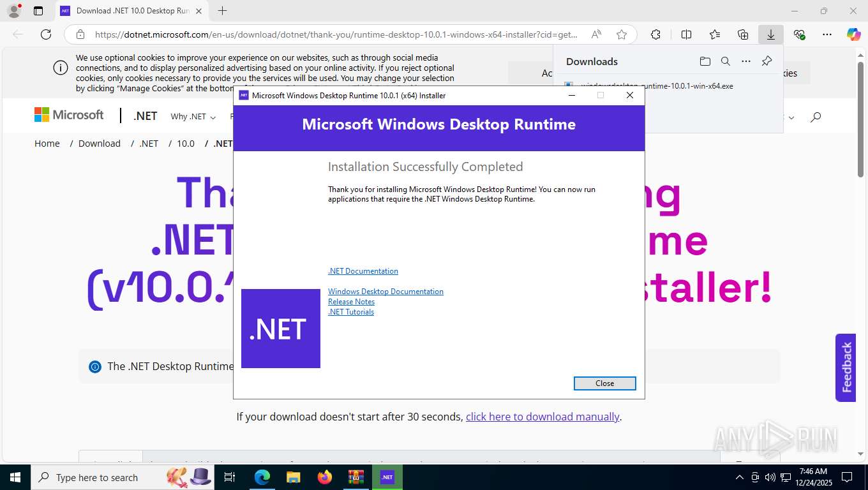Open More options in Downloads panel
This screenshot has height=490, width=868.
pos(745,61)
